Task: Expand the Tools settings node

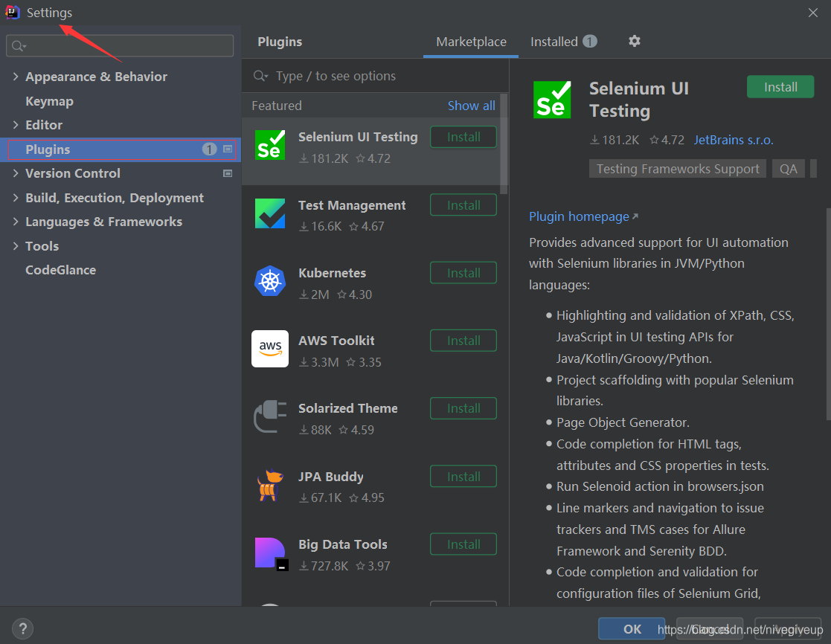Action: point(16,246)
